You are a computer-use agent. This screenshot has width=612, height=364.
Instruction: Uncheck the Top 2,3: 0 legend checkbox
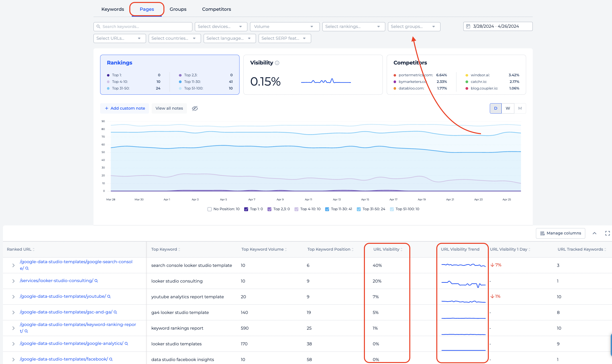pos(269,209)
